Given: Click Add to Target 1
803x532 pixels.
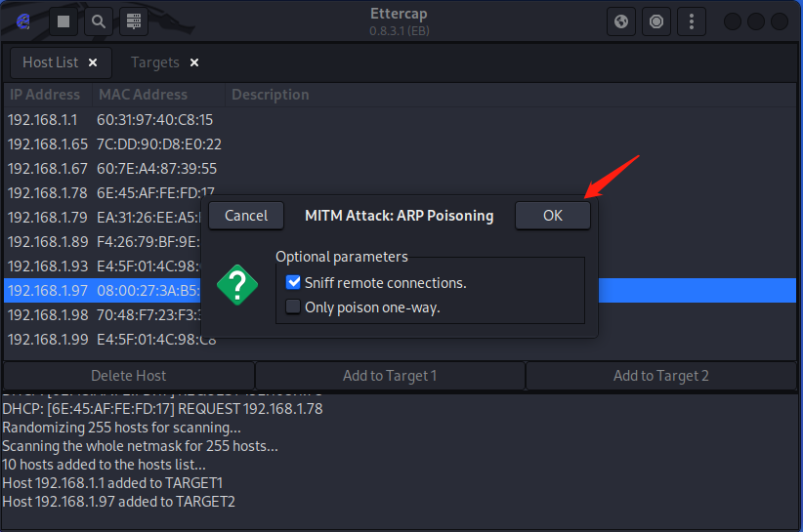Looking at the screenshot, I should coord(390,376).
